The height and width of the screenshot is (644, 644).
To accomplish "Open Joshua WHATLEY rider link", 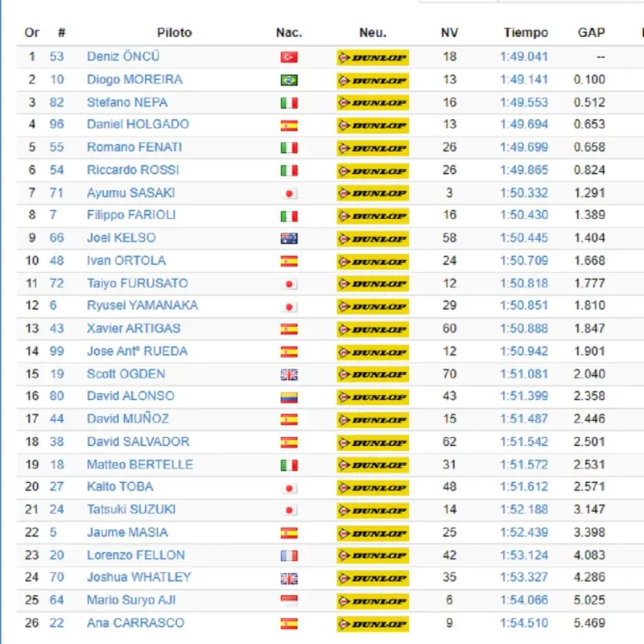I will (139, 577).
